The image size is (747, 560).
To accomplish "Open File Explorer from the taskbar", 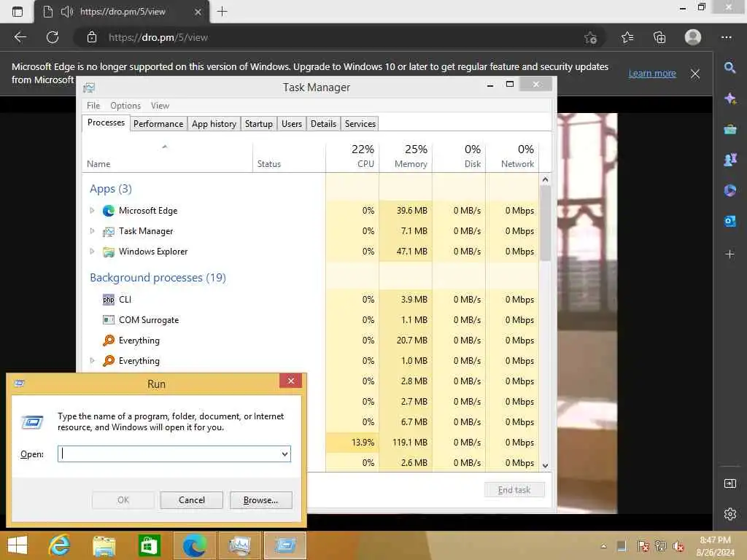I will (104, 545).
